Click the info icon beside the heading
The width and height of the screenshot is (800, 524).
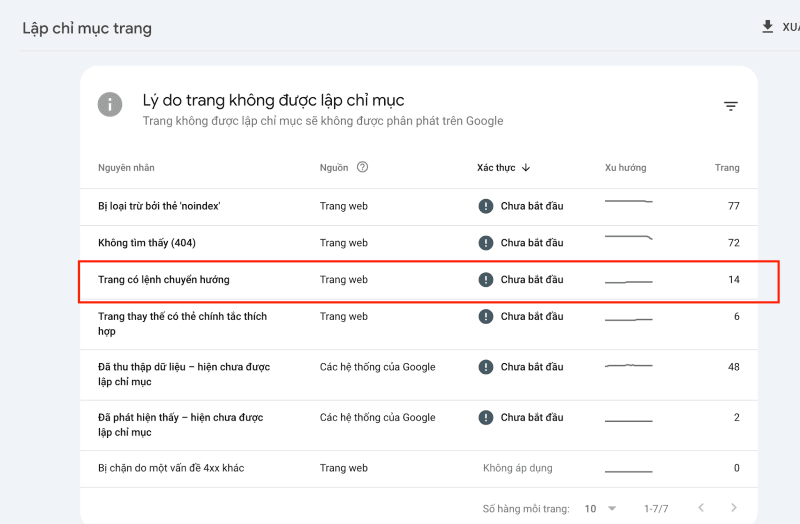tap(110, 104)
